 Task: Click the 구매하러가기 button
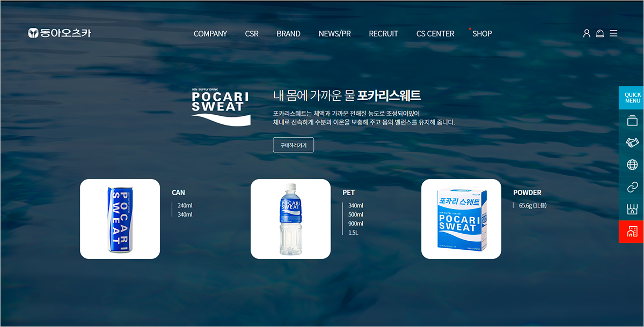click(294, 145)
